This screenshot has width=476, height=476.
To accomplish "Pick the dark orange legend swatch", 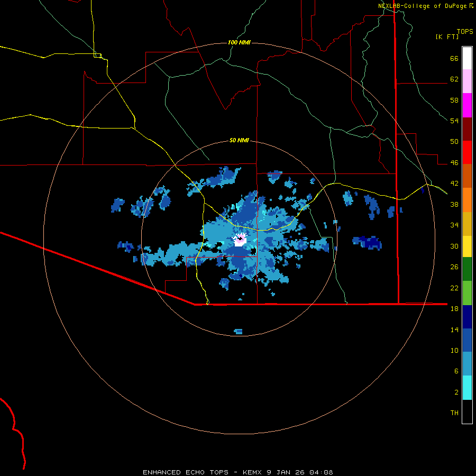I will (467, 176).
